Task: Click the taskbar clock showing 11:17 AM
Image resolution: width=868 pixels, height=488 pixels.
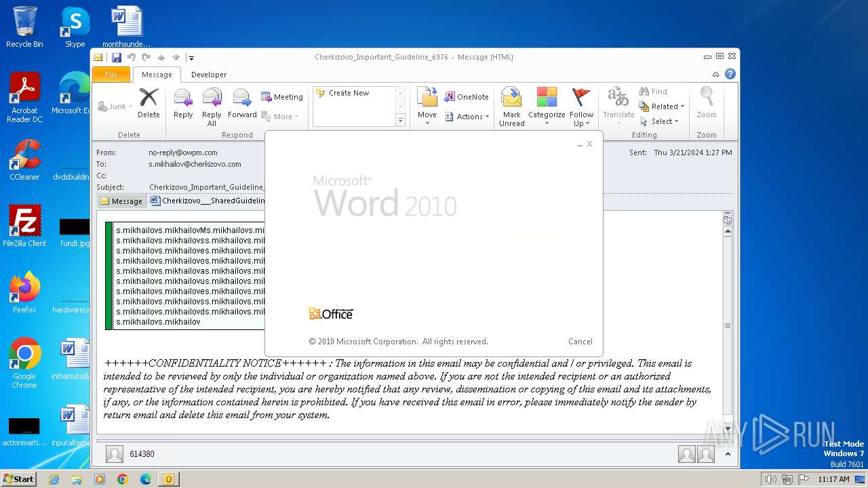Action: point(833,479)
